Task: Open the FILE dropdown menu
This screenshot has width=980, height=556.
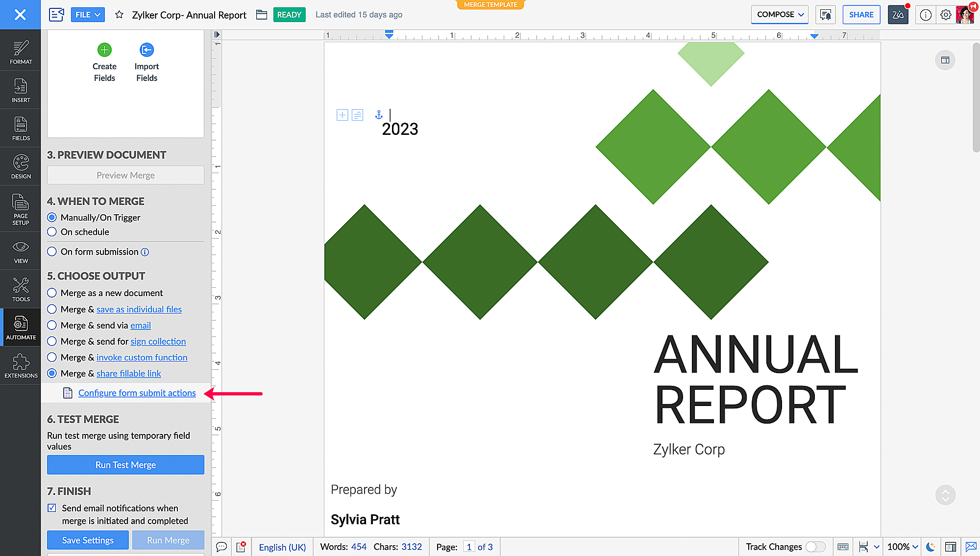Action: [88, 15]
